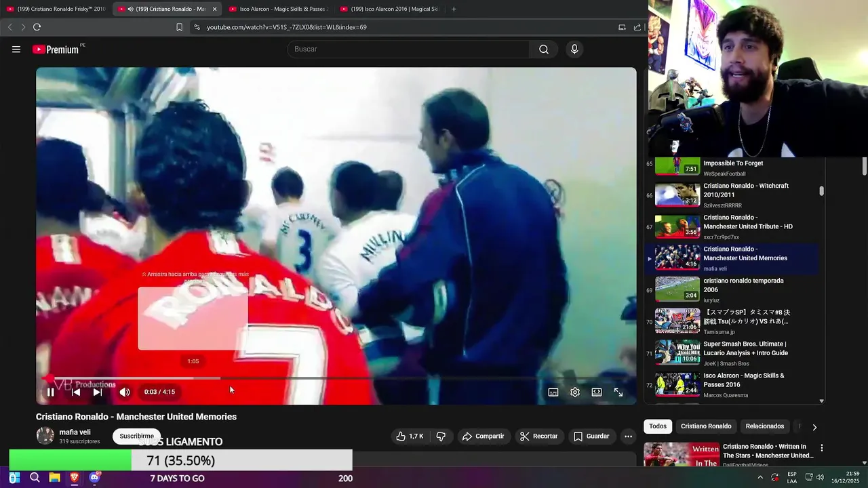Open a new browser tab
The image size is (868, 488).
tap(454, 9)
